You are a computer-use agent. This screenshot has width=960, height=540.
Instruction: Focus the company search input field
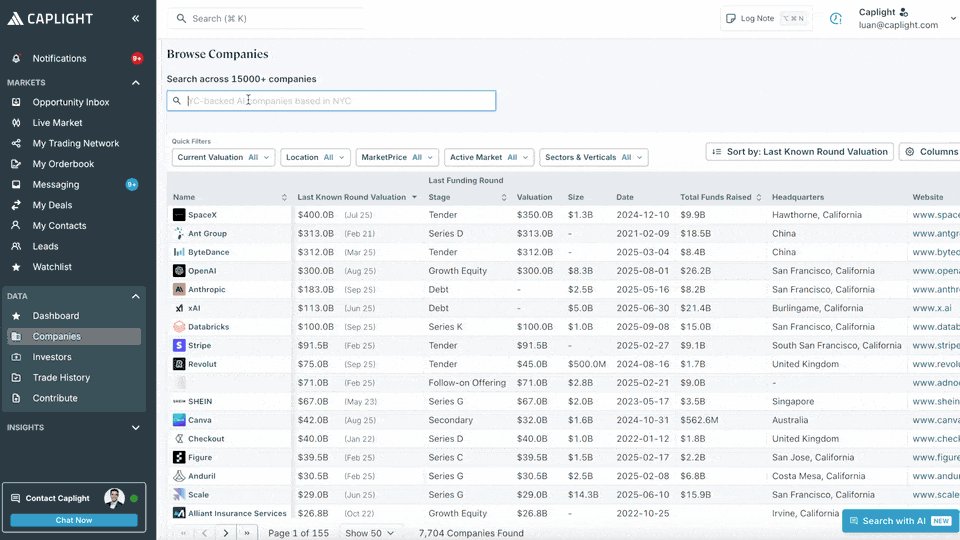(x=331, y=101)
